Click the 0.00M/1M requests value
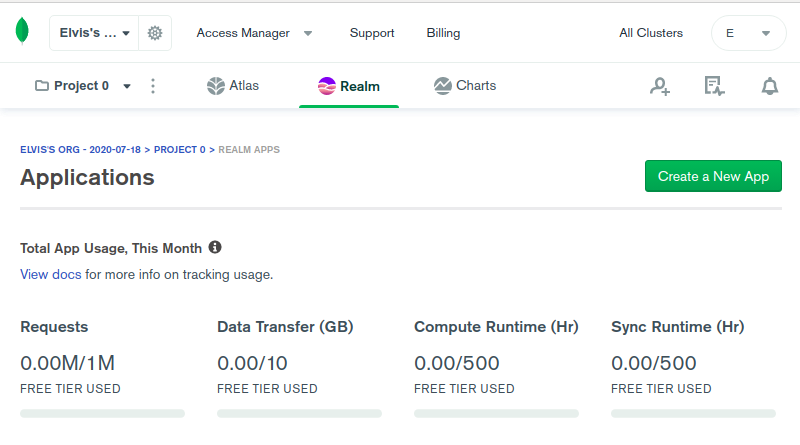800x445 pixels. (x=67, y=363)
